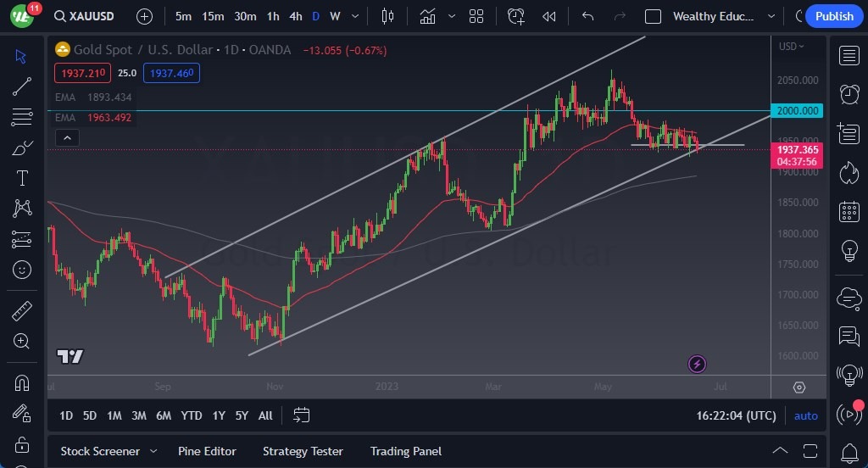Select the ruler measure tool
The width and height of the screenshot is (868, 468).
coord(22,311)
